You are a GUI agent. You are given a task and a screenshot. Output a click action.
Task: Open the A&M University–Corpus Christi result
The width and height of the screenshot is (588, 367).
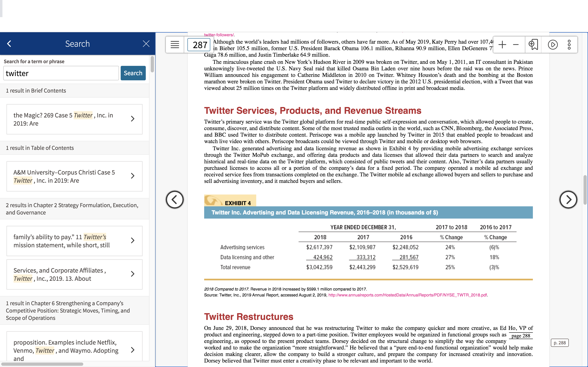coord(74,176)
